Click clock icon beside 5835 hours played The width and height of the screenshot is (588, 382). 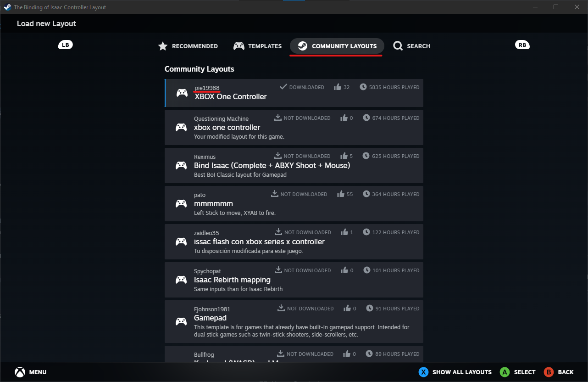(x=363, y=87)
